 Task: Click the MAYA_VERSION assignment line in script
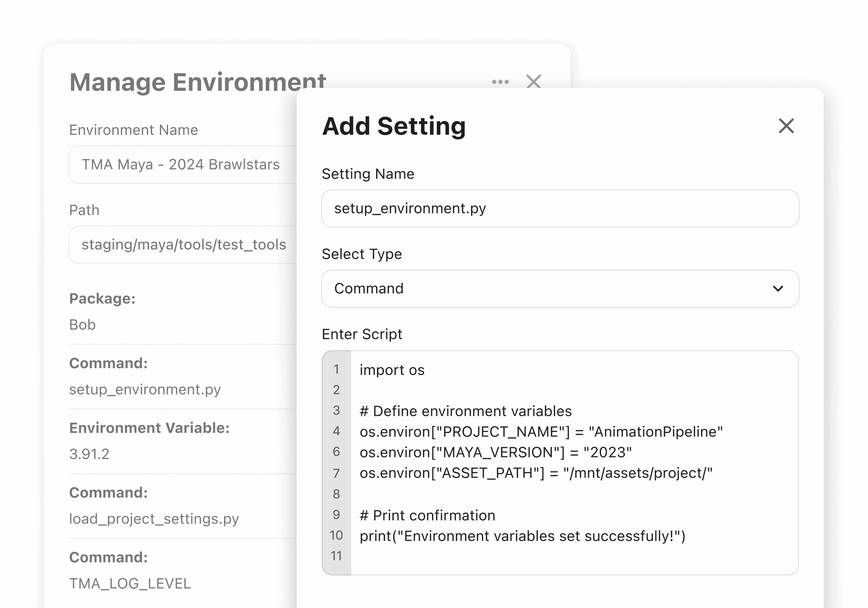point(495,452)
